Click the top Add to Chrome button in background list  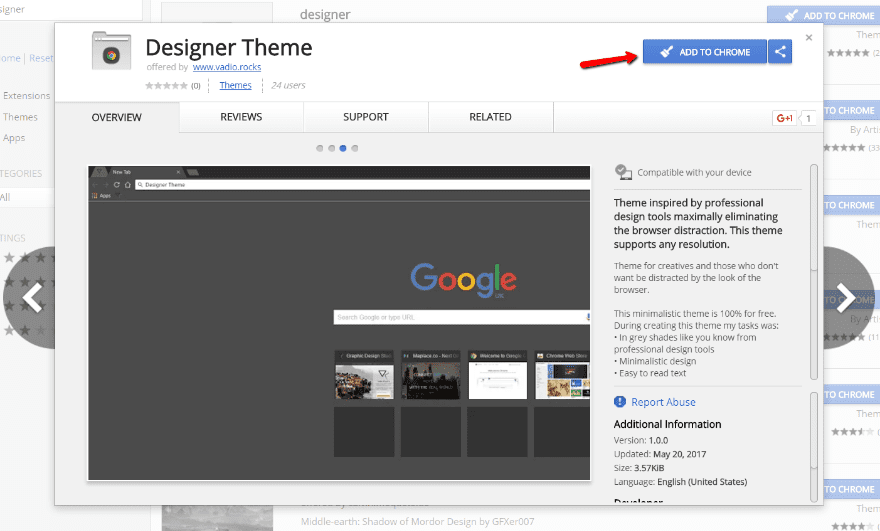(823, 15)
